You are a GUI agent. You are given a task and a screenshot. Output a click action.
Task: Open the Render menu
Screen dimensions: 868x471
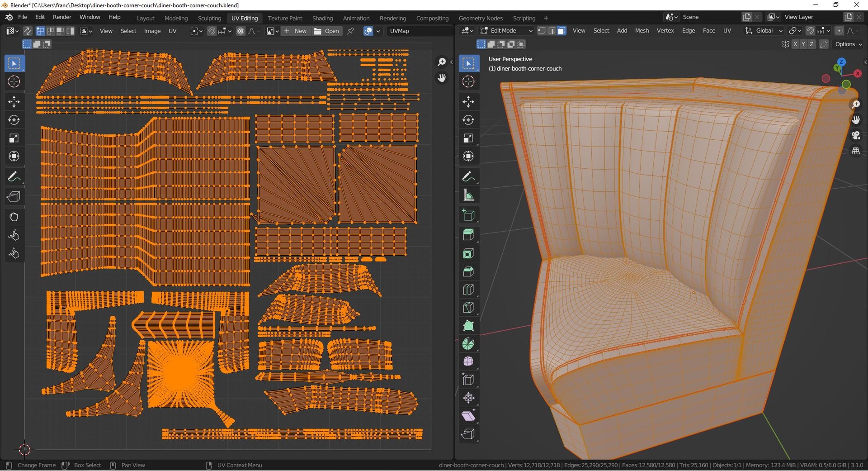click(x=62, y=17)
